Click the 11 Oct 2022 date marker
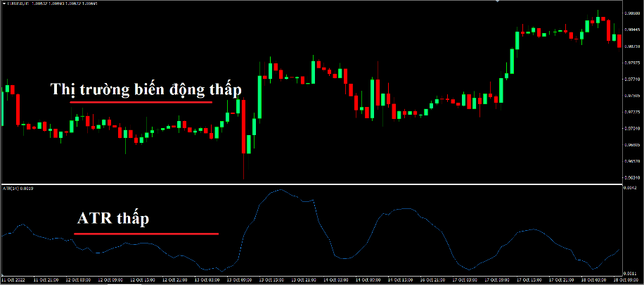This screenshot has height=285, width=644. 13,279
